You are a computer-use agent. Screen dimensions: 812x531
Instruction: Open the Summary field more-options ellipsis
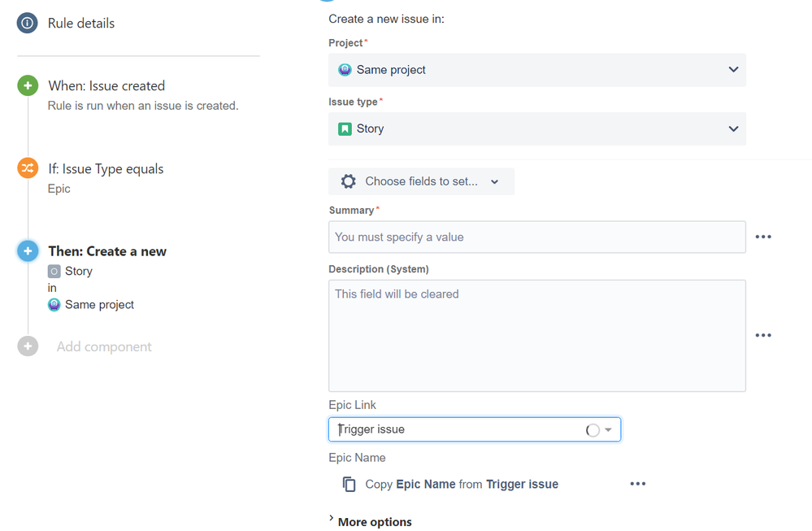click(763, 237)
